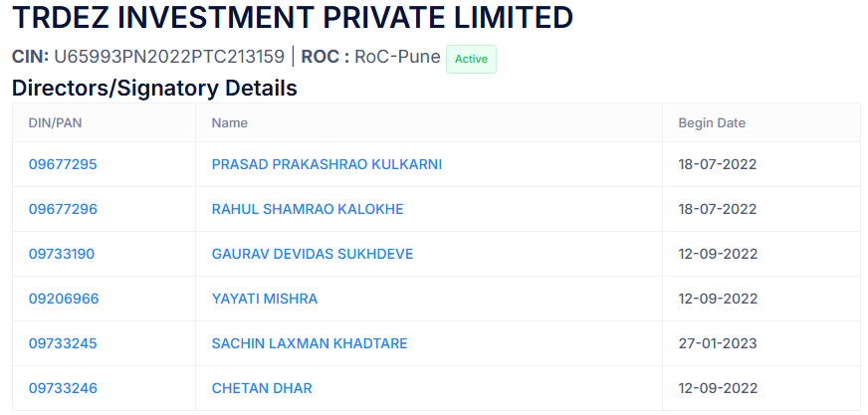Click the TRDEZ Investment Private Limited heading
The width and height of the screenshot is (868, 415).
293,18
